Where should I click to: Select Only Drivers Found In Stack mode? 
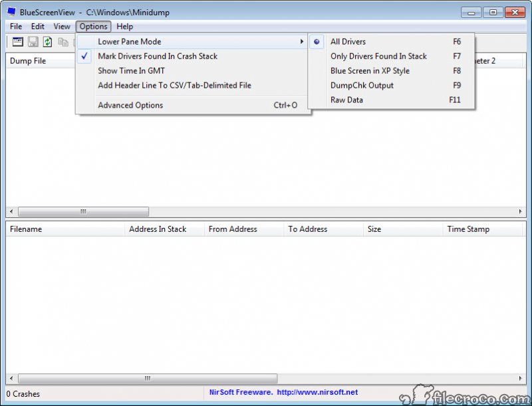(391, 56)
